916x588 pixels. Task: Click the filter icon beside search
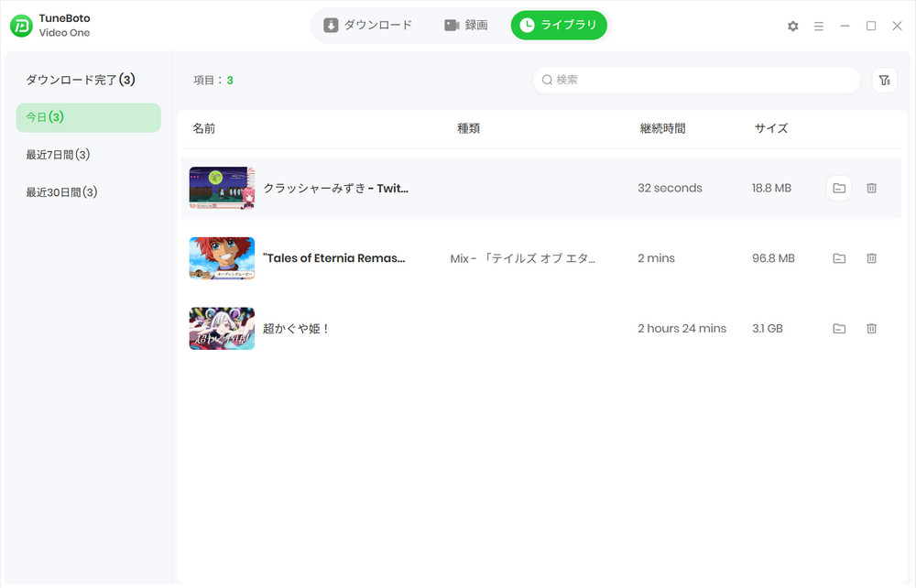click(x=885, y=80)
